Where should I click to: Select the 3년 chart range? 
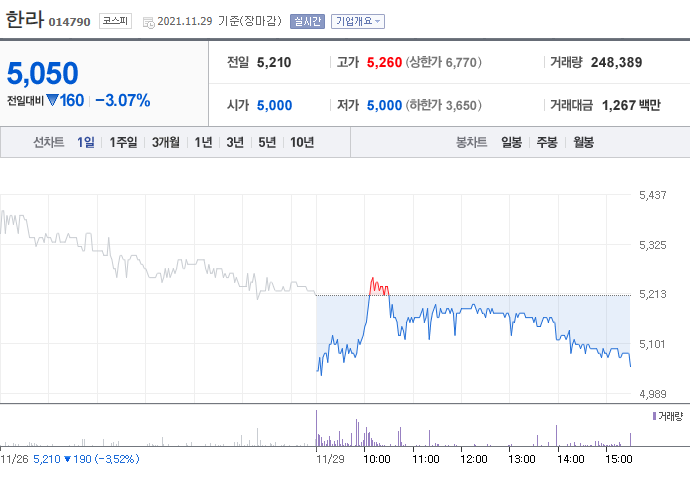235,142
